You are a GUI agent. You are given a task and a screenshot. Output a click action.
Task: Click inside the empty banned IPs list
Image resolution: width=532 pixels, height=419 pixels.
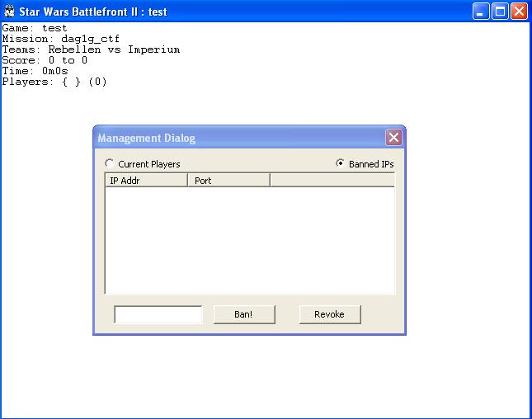(x=249, y=239)
